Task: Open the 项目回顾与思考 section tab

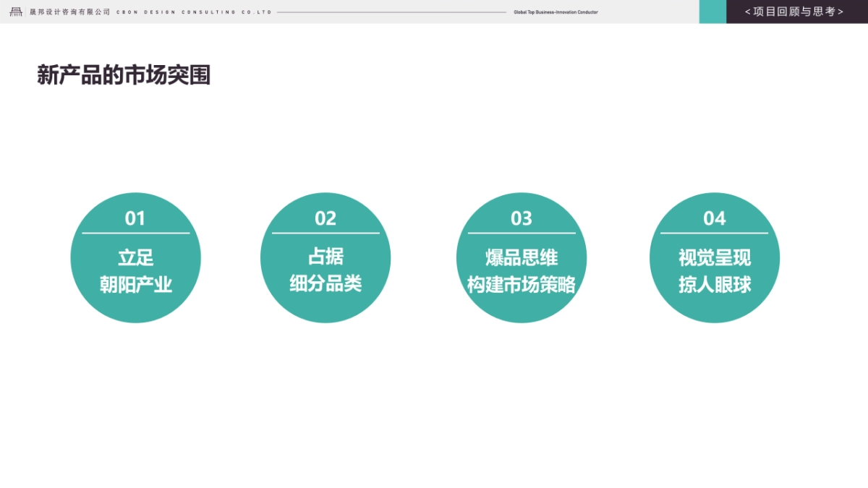Action: click(x=794, y=12)
